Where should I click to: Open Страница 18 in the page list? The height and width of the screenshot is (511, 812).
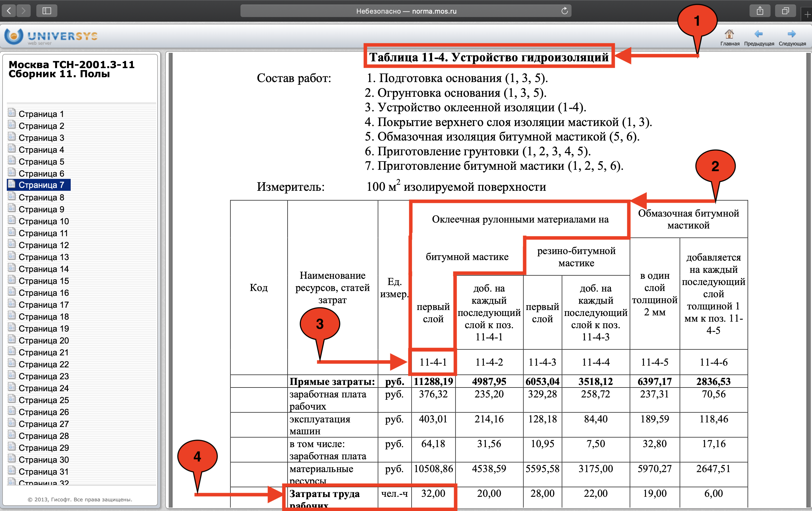pos(43,317)
